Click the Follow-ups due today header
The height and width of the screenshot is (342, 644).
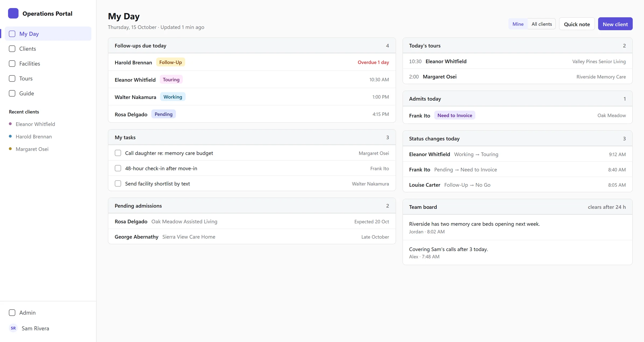(252, 46)
